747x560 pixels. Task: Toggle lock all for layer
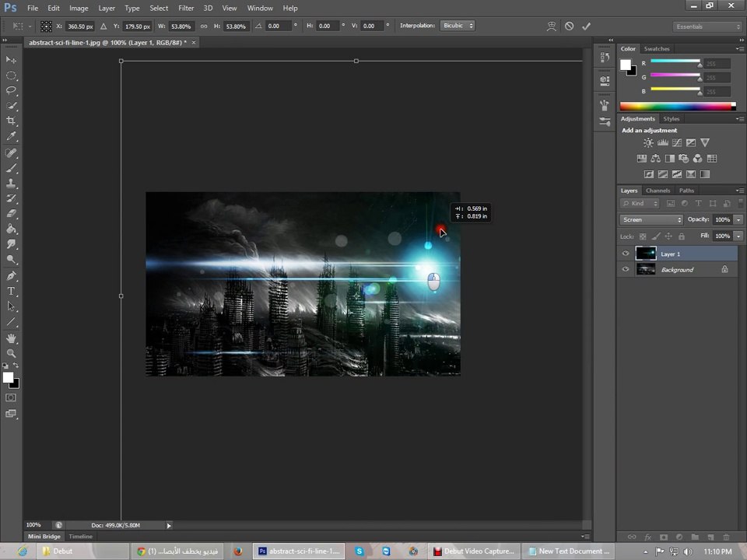point(682,236)
